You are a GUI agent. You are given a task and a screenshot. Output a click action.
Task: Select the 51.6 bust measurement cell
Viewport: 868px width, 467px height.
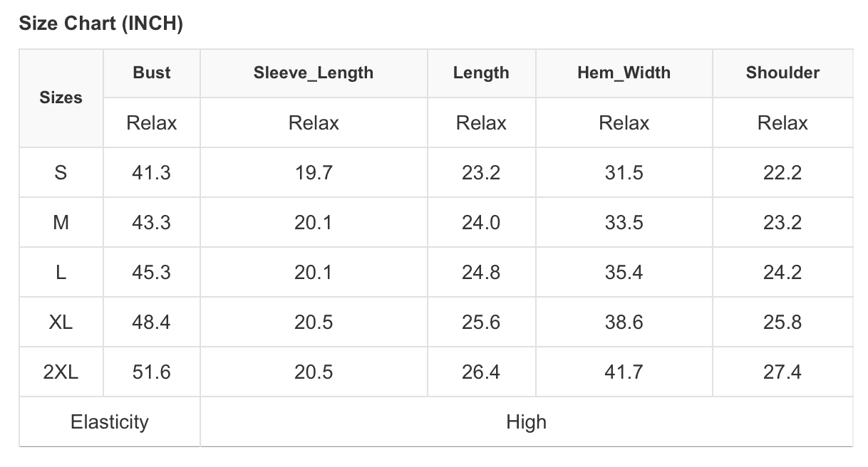pyautogui.click(x=151, y=372)
